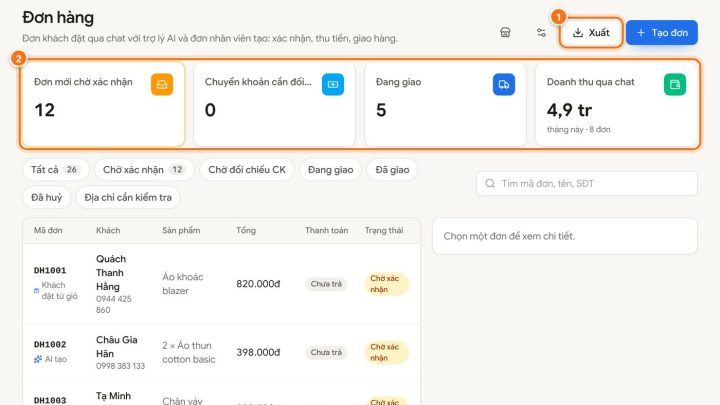Focus the Tìm mã đơn search field

[587, 184]
